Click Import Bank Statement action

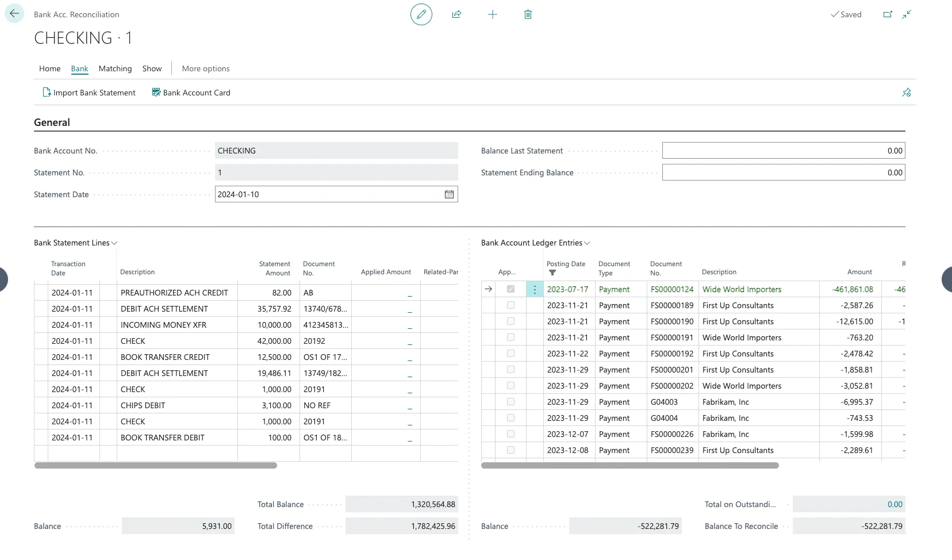pos(89,93)
